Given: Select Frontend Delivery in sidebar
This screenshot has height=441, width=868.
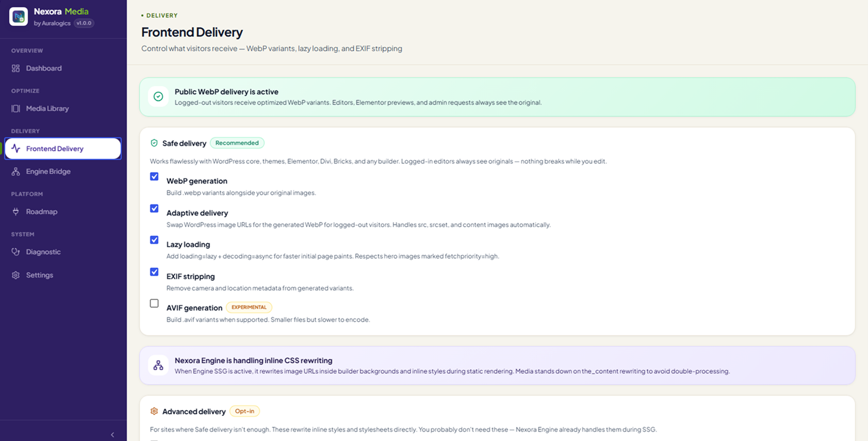Looking at the screenshot, I should click(x=63, y=149).
